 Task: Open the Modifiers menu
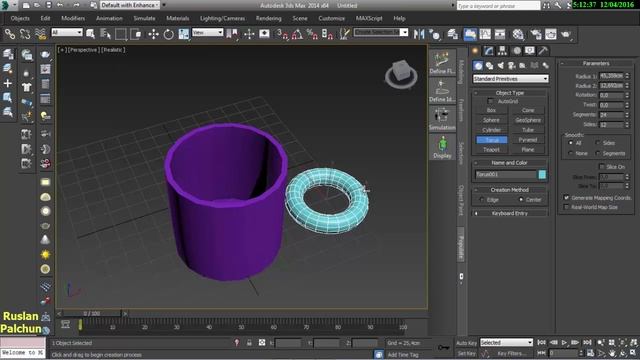click(x=73, y=18)
